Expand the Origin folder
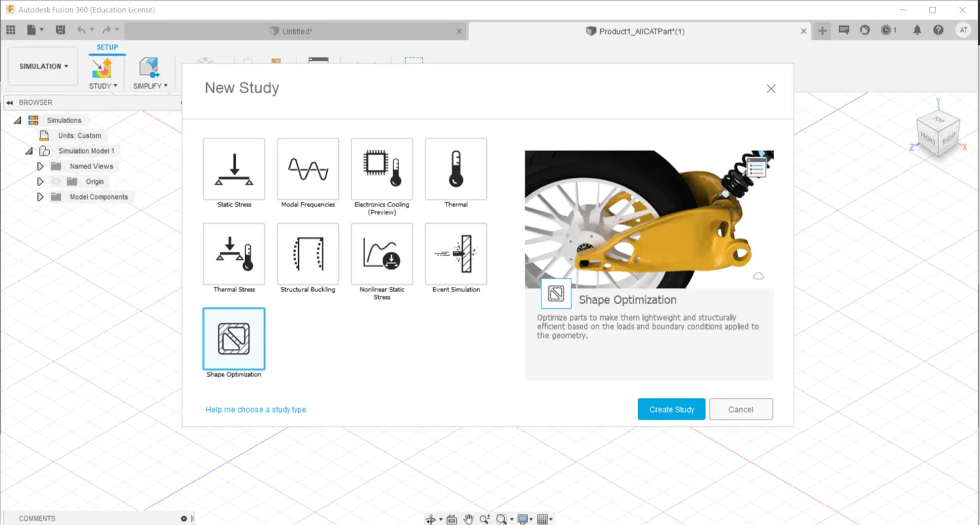 [x=40, y=181]
